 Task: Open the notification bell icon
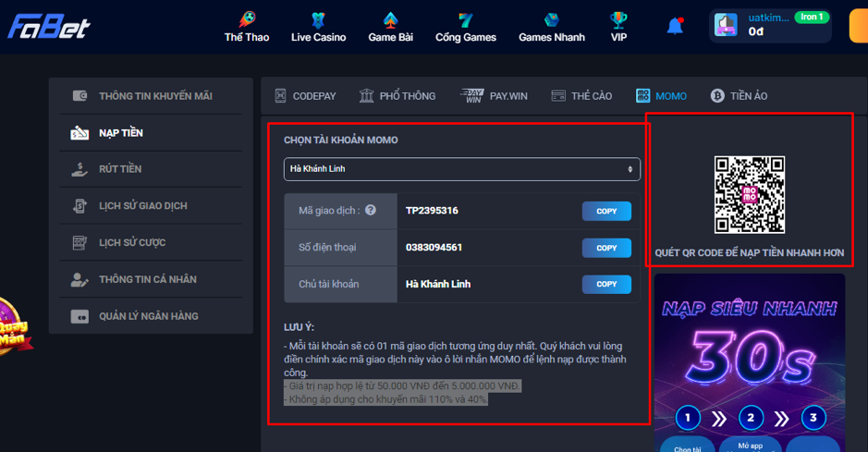coord(675,26)
